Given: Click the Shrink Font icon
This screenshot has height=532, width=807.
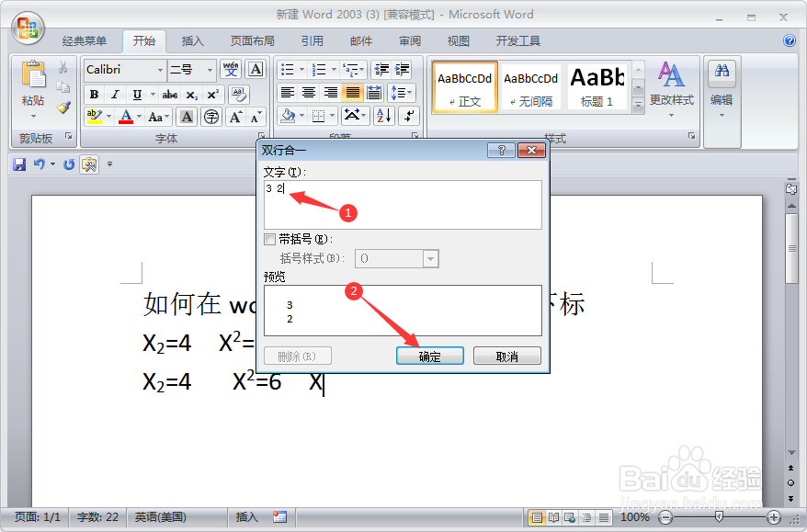Looking at the screenshot, I should [256, 117].
